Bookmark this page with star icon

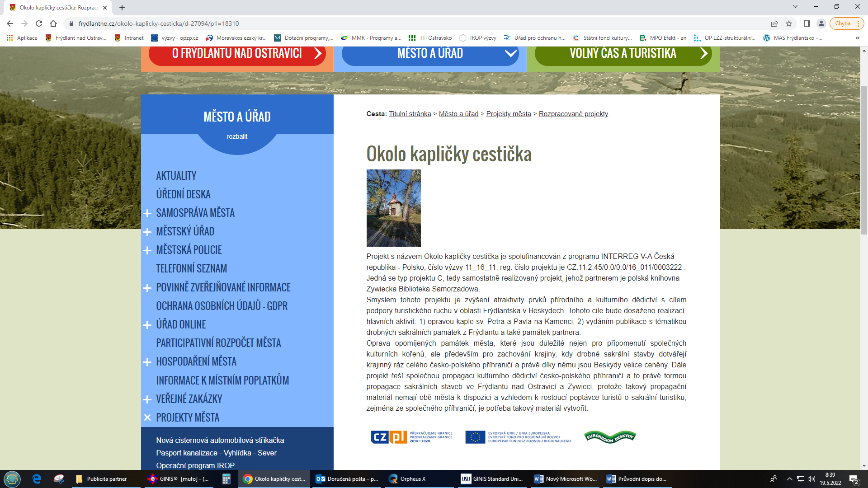(x=789, y=23)
